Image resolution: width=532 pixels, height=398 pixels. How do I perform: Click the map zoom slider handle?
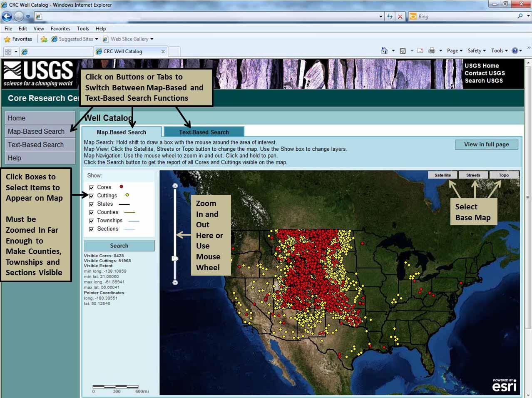coord(175,259)
